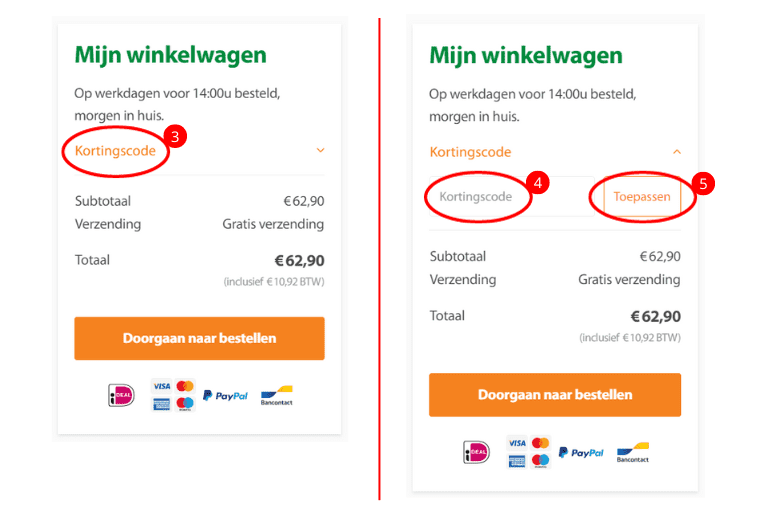Viewport: 760px width, 514px height.
Task: Expand Kortingscode with the down chevron
Action: tap(320, 150)
